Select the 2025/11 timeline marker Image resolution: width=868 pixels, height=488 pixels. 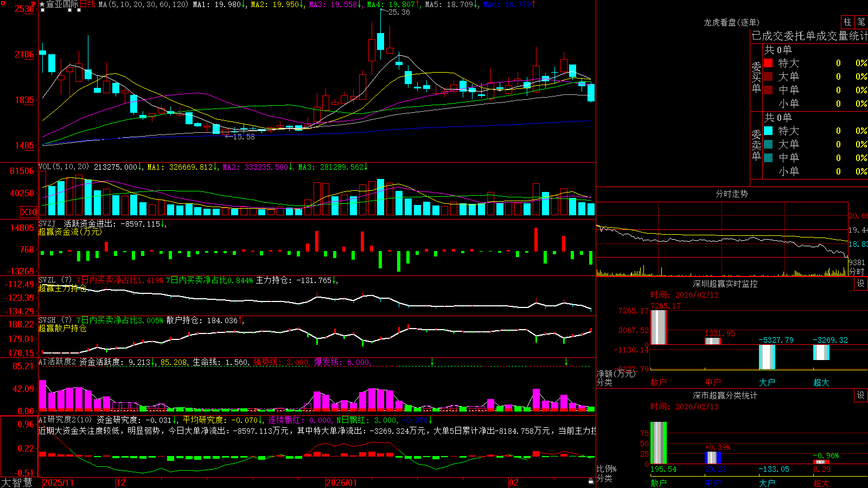(58, 483)
